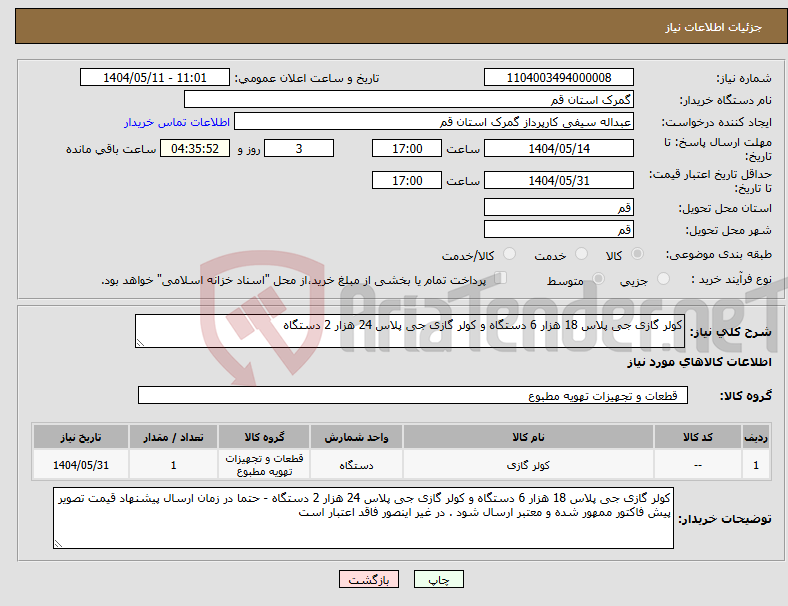Open the اطلاعات تماس خریدار link
Viewport: 788px width, 606px height.
177,122
